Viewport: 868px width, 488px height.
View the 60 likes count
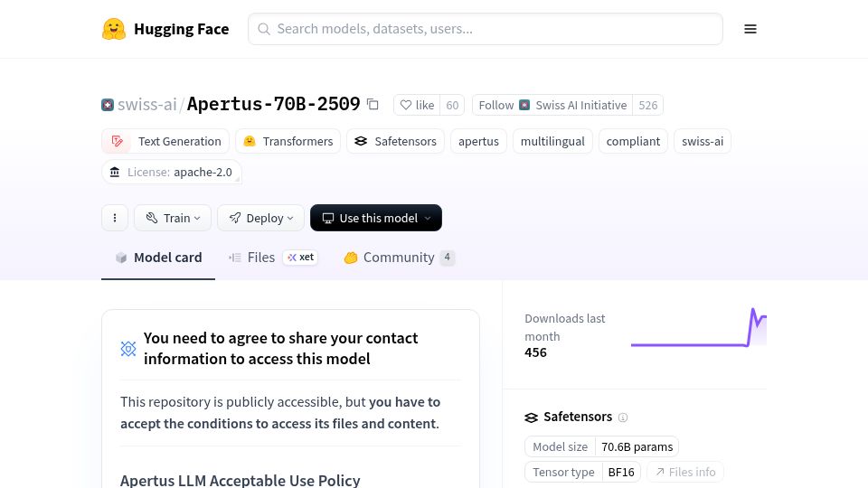(x=452, y=105)
